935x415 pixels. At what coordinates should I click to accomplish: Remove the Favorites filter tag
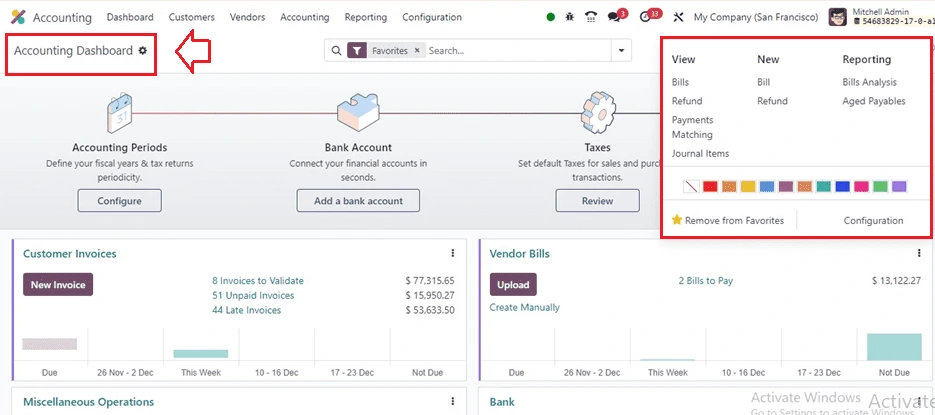point(417,50)
